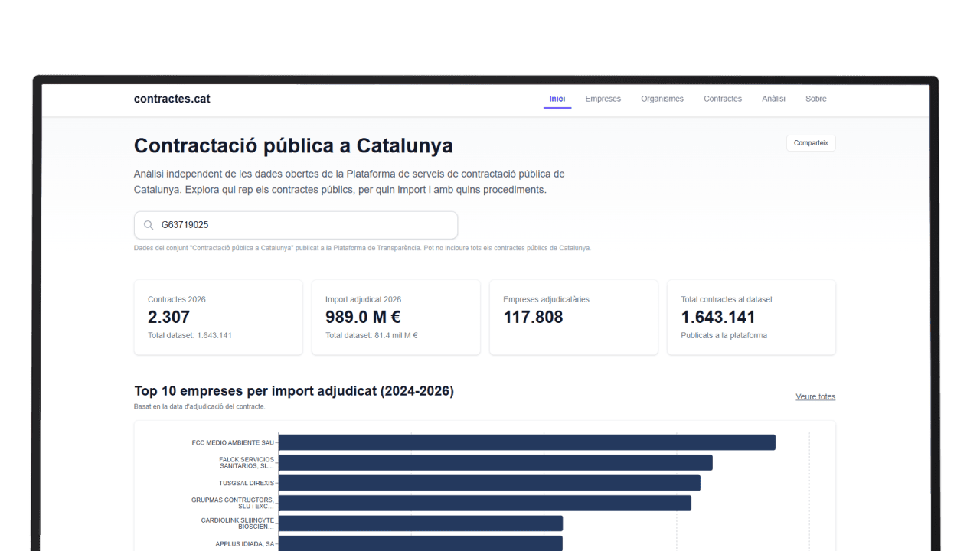
Task: Click the CARDIOLINK SL chart bar
Action: [x=420, y=523]
